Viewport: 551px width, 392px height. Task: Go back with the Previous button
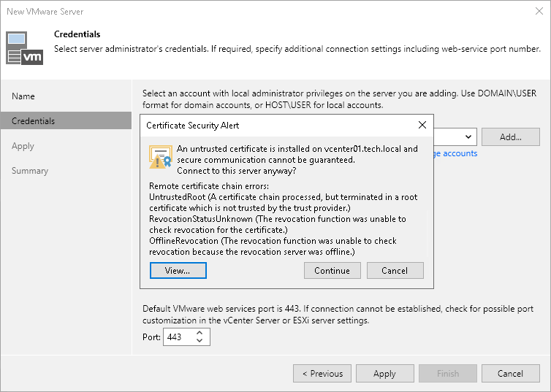322,374
